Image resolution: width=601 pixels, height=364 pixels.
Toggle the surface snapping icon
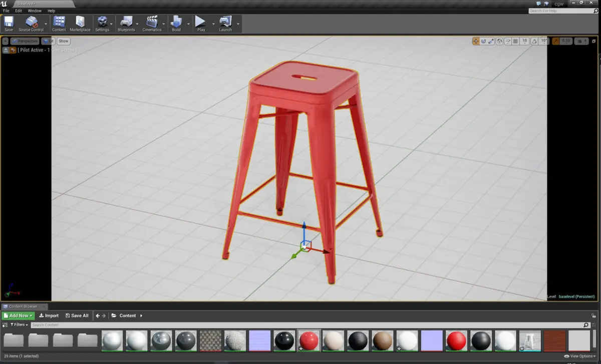point(508,41)
